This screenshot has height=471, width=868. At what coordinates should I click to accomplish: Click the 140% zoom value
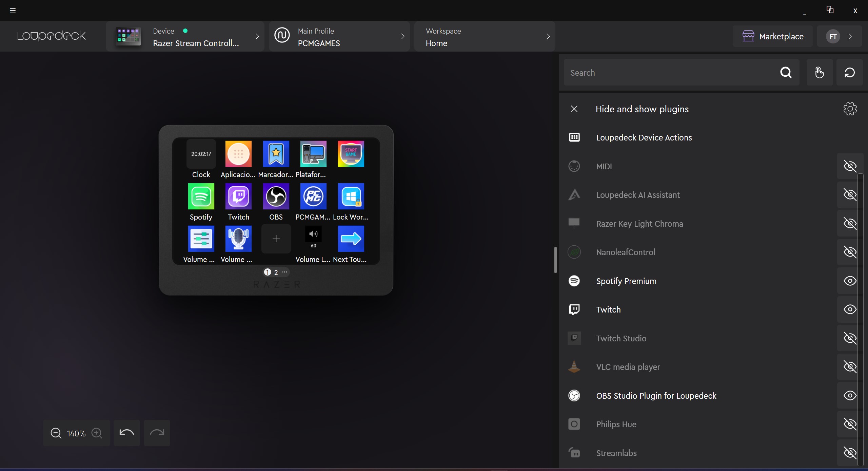[76, 433]
